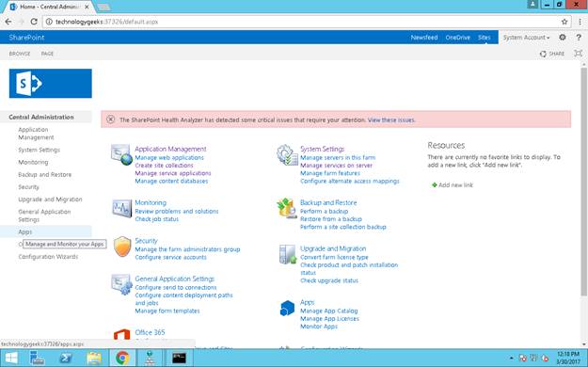Open Configure alternate access mappings link

click(x=349, y=182)
